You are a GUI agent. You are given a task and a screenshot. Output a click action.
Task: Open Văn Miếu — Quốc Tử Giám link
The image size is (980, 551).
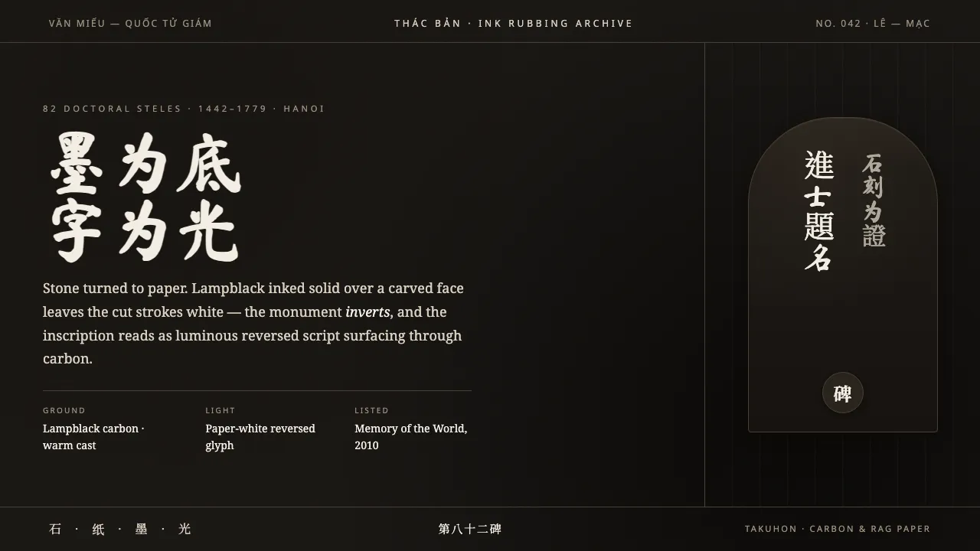[x=130, y=24]
